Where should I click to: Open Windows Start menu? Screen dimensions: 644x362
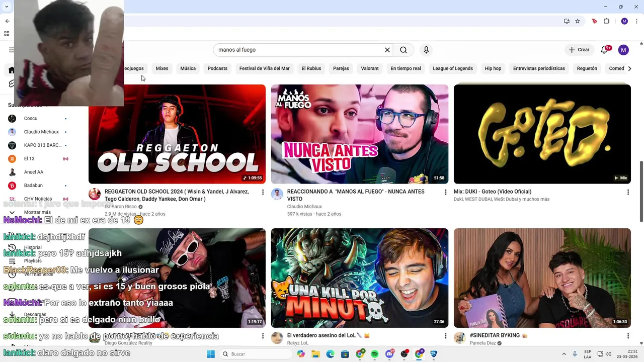tap(211, 354)
